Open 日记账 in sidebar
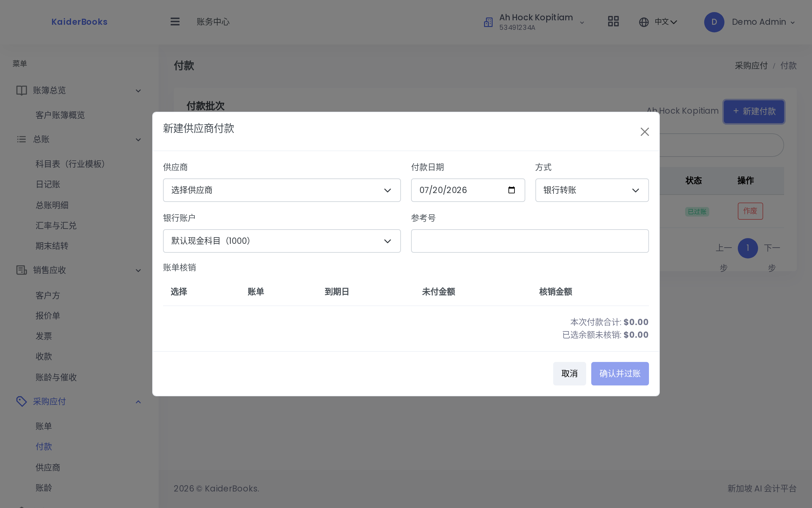This screenshot has width=812, height=508. click(48, 184)
